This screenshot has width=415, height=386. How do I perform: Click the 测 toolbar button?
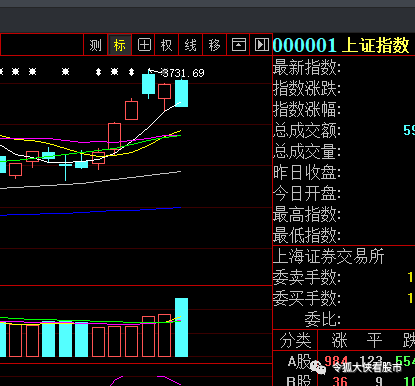pos(95,45)
